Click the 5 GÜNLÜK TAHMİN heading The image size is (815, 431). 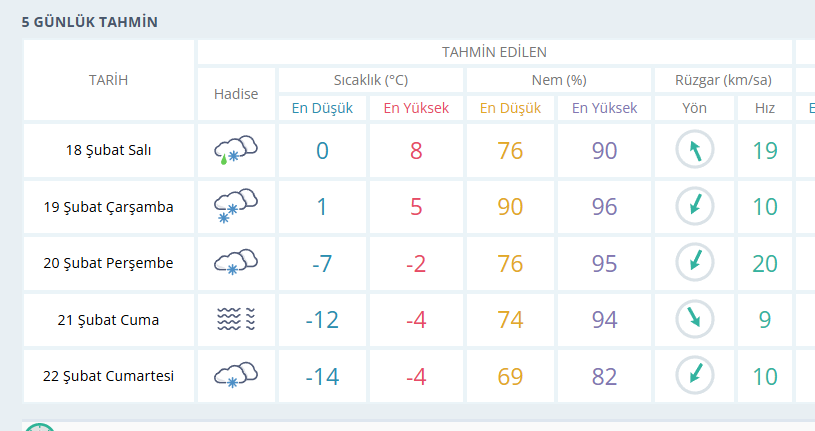(89, 22)
